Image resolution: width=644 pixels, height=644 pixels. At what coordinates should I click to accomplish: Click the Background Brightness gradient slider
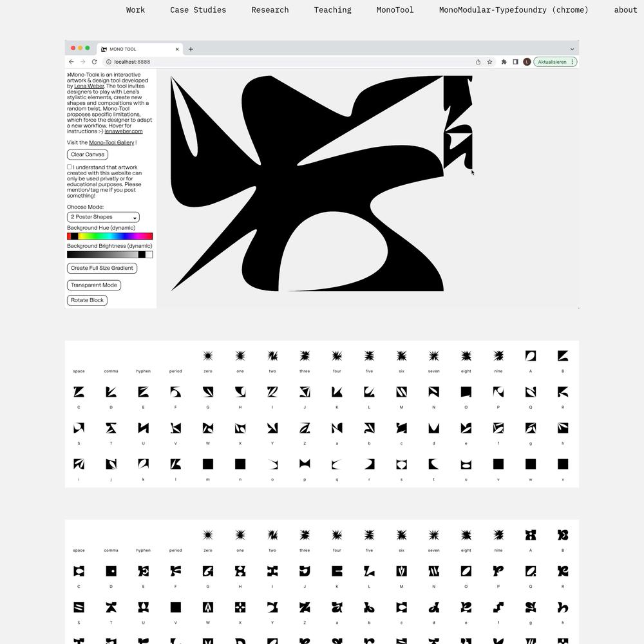[x=109, y=254]
